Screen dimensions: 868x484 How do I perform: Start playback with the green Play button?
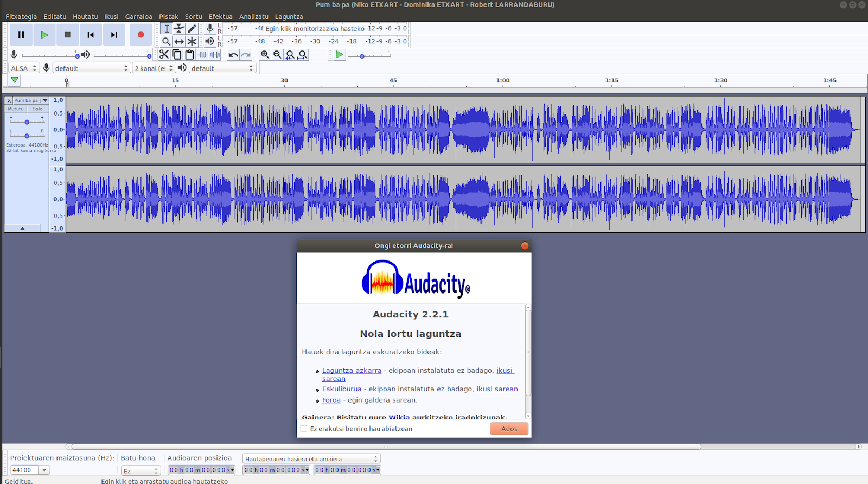44,35
